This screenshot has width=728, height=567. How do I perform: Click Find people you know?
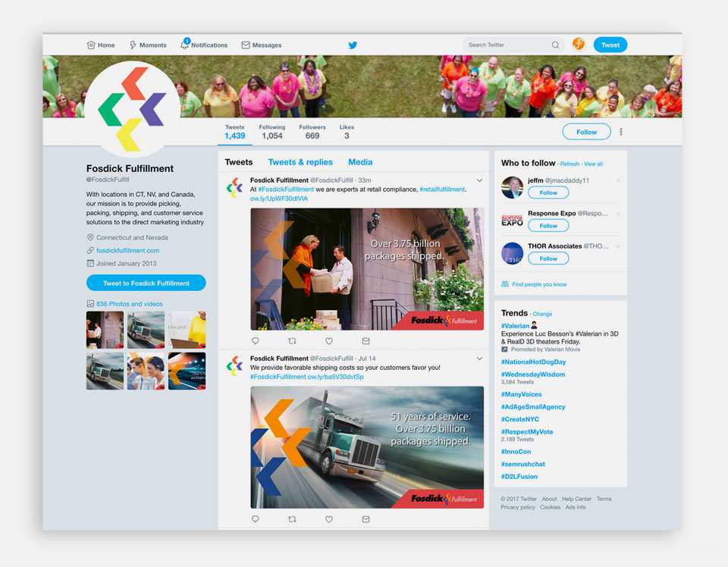539,284
